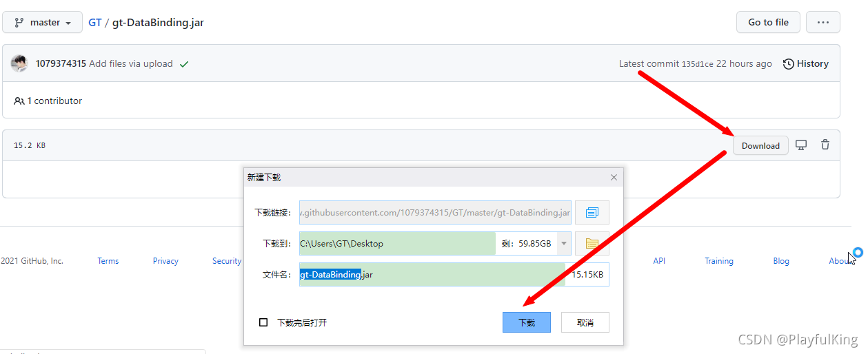The image size is (868, 354).
Task: Click the copy link icon button
Action: tap(592, 213)
